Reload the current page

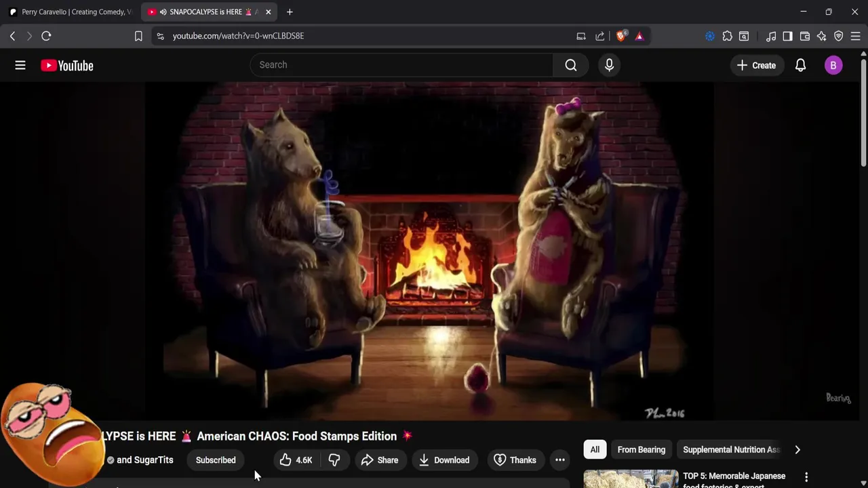(46, 36)
